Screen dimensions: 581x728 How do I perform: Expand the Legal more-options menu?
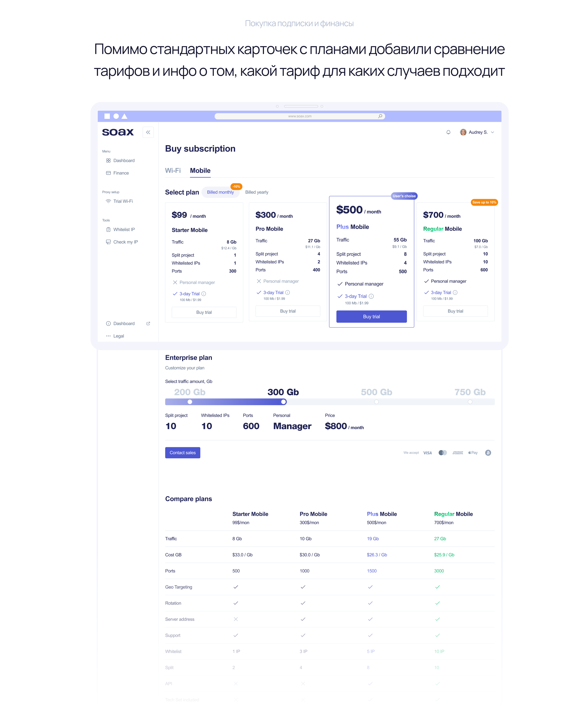[x=108, y=336]
